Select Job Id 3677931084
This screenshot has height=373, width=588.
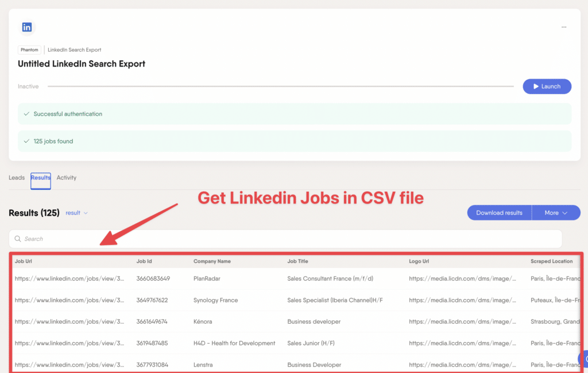point(152,365)
